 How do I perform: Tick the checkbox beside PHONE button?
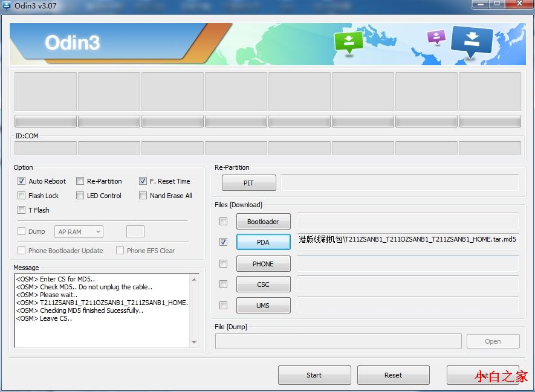tap(224, 263)
